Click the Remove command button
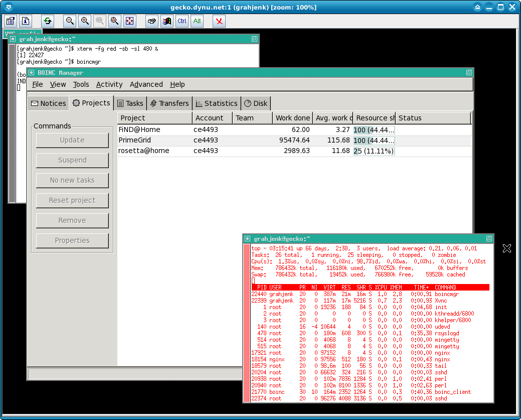The width and height of the screenshot is (521, 420). pos(72,220)
